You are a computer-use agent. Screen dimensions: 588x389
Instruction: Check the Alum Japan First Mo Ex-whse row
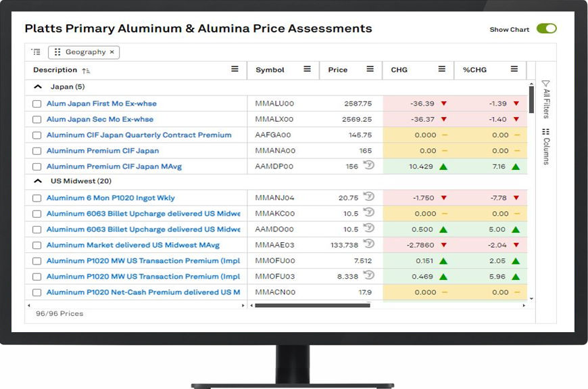pos(36,104)
